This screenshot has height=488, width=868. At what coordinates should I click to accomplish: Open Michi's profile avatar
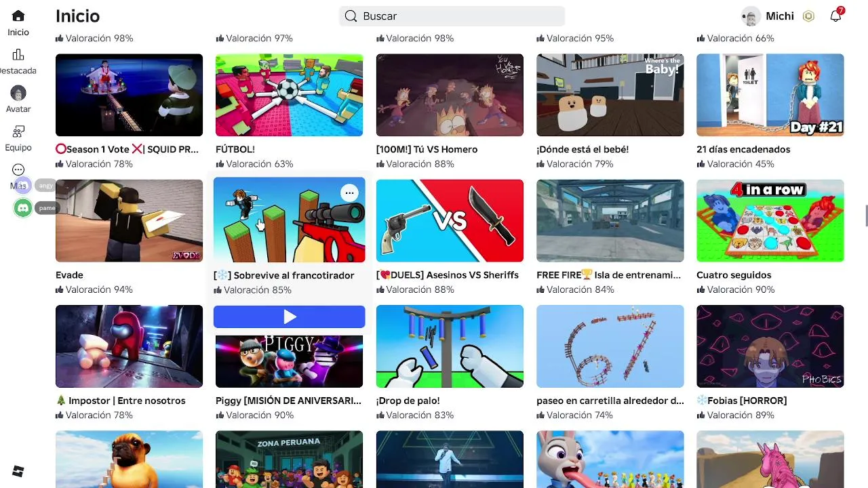751,16
